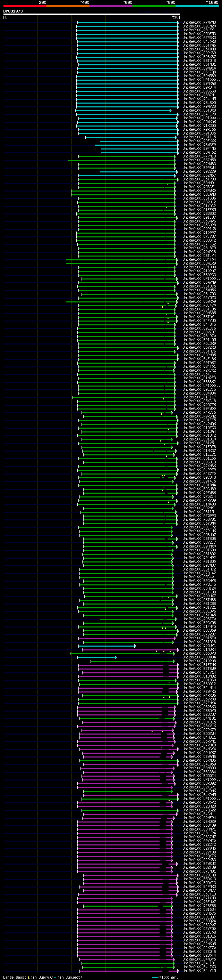Select the UniRef100_Q337M1 label
The width and height of the screenshot is (222, 980).
[x=199, y=95]
